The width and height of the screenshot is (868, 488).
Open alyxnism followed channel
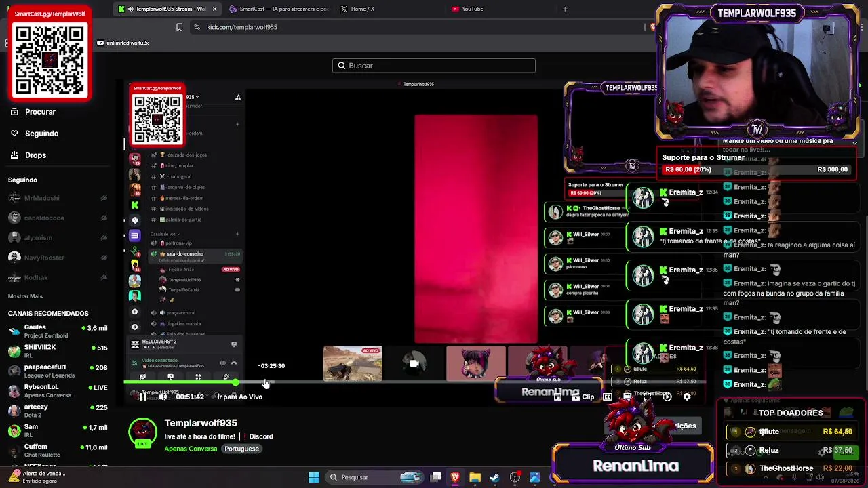[x=58, y=238]
